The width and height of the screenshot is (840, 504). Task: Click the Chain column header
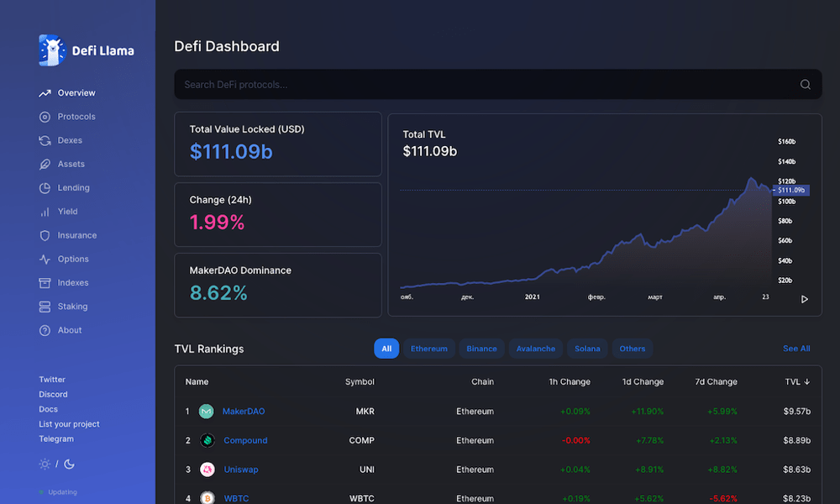(x=483, y=382)
